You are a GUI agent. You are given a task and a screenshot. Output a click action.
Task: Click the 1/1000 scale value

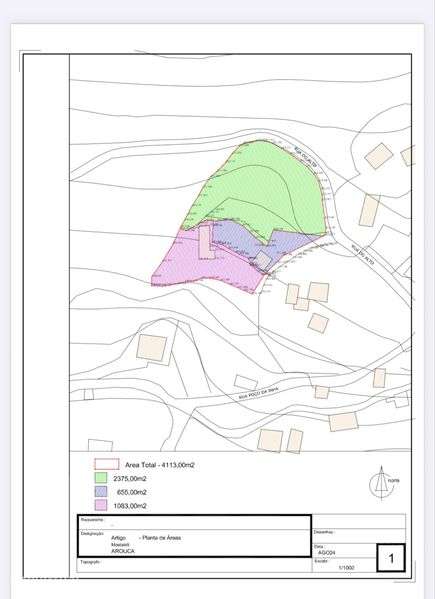click(346, 568)
